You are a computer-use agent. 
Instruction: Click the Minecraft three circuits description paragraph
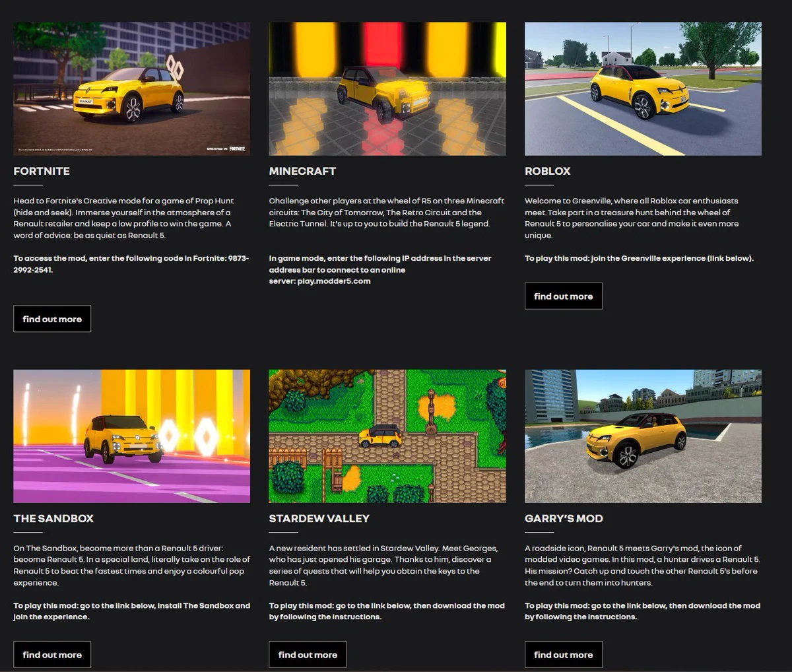386,213
